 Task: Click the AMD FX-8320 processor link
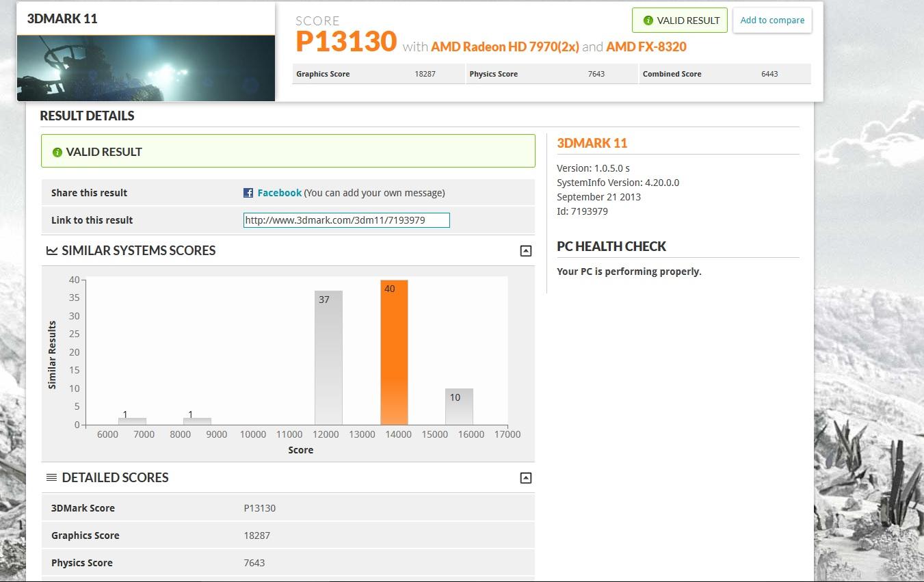click(646, 47)
